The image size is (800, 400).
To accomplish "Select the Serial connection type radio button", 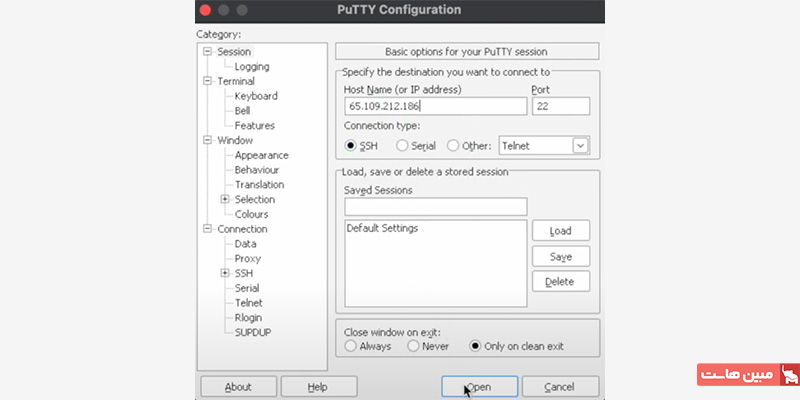I will (x=402, y=146).
